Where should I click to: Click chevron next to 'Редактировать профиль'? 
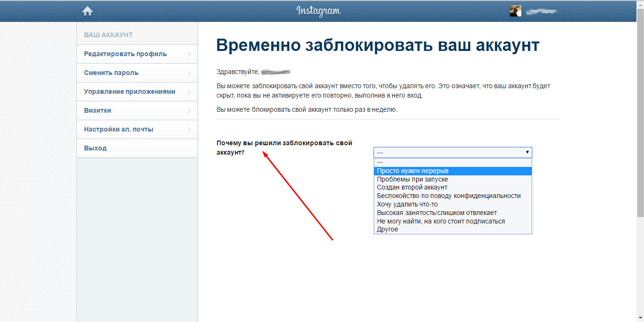click(x=189, y=54)
